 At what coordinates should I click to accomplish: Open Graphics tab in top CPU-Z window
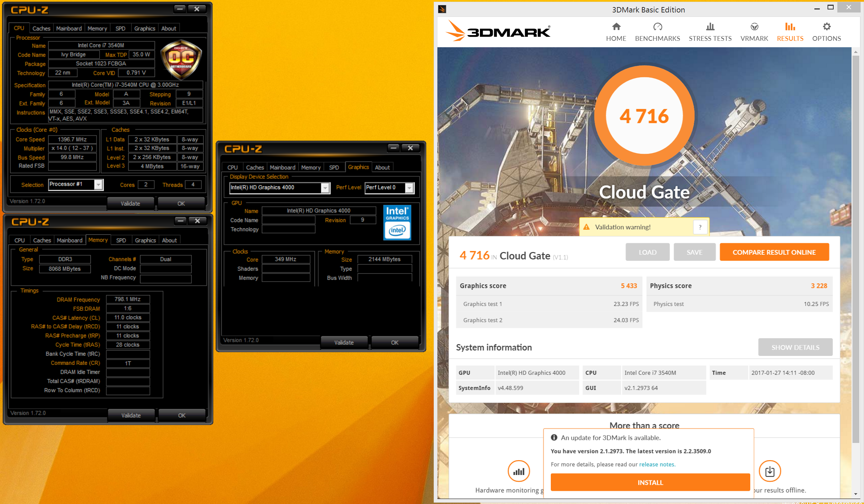[x=145, y=28]
